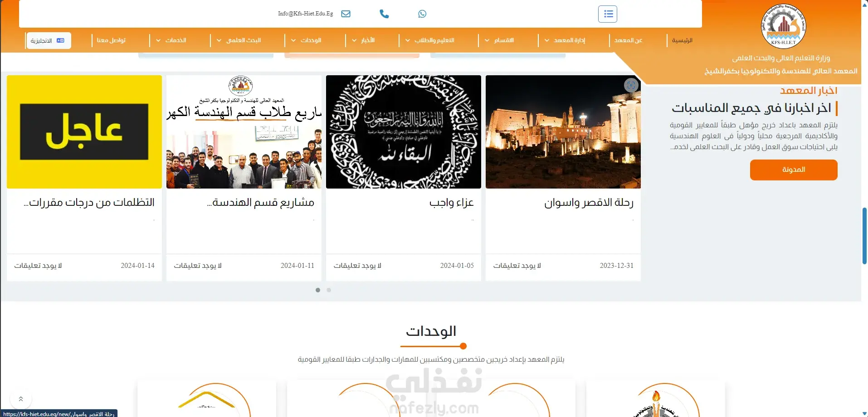Expand the الخدمات dropdown menu
The image size is (868, 417).
tap(171, 40)
